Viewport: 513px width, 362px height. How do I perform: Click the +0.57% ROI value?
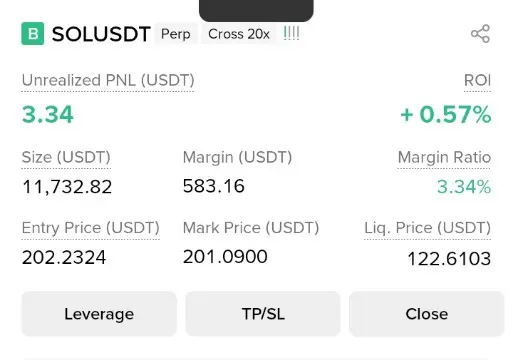pos(446,114)
